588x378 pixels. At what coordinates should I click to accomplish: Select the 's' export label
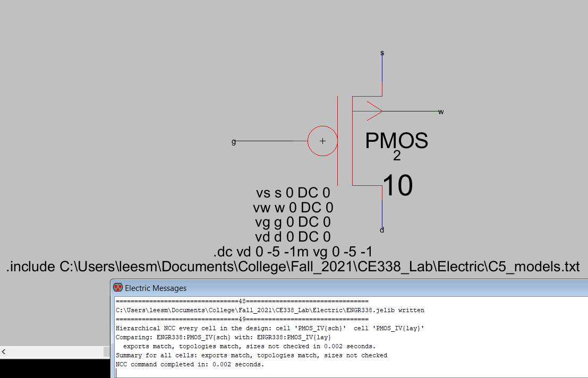(382, 53)
